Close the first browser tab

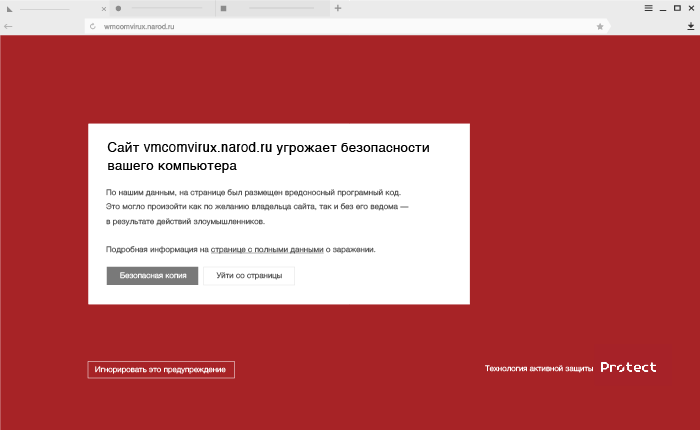pos(104,9)
